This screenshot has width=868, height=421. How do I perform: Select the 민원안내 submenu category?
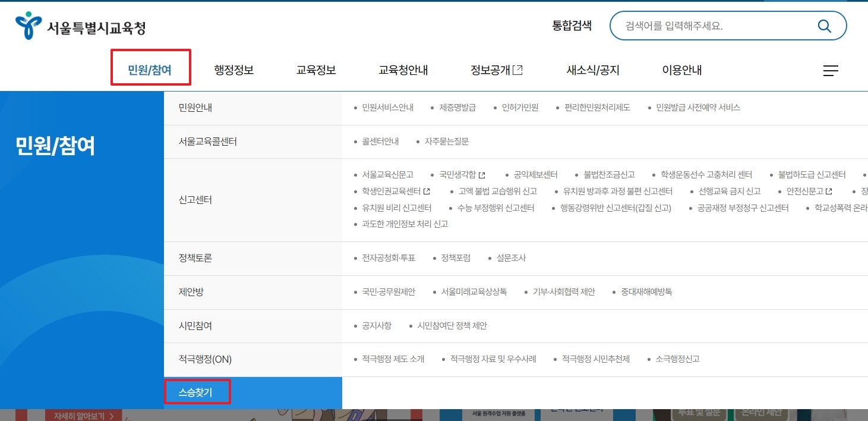[253, 108]
